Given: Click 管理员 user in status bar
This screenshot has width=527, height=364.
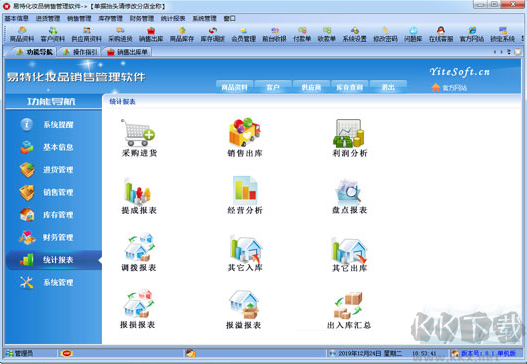Looking at the screenshot, I should [x=19, y=353].
